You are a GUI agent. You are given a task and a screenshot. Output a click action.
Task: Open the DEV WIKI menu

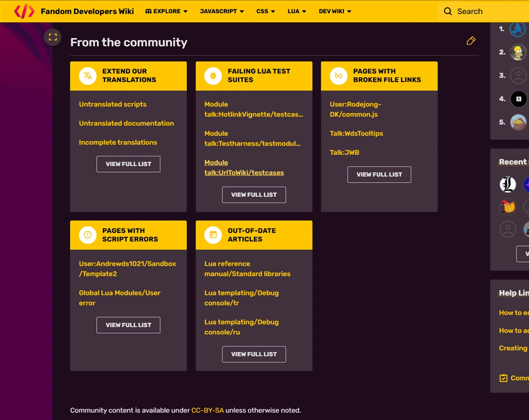click(335, 11)
